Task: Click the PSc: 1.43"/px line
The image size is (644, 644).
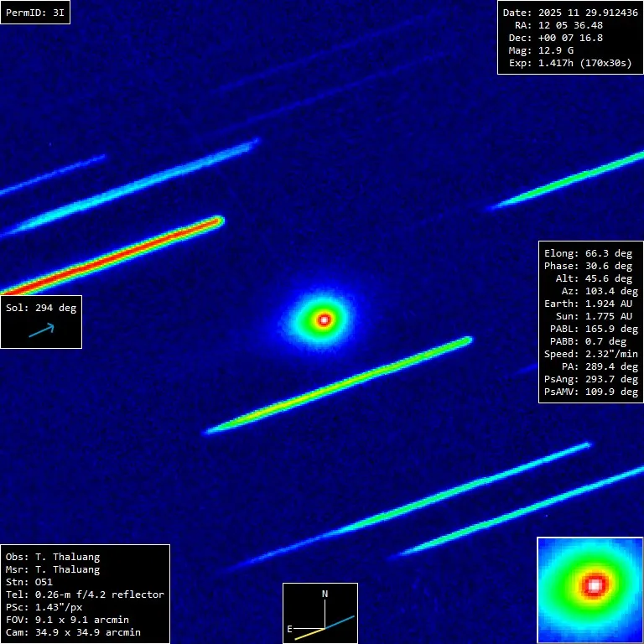Action: [x=44, y=607]
